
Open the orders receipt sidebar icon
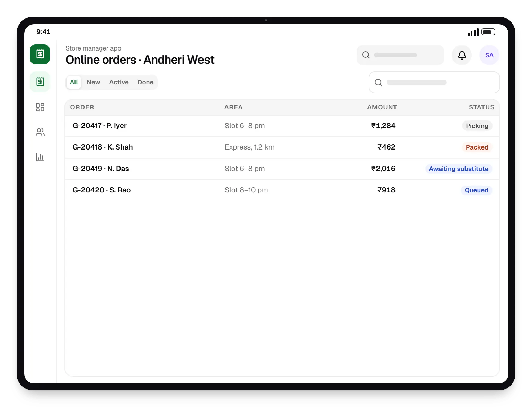40,82
